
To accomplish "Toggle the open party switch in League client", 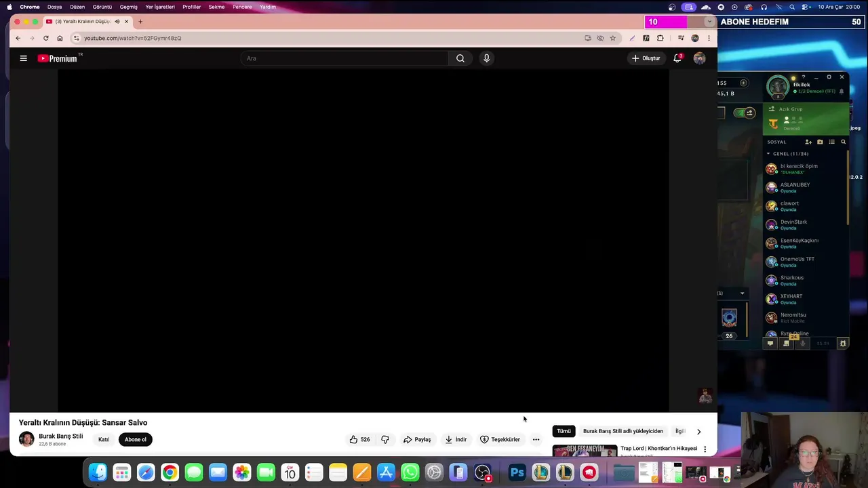I will pos(745,113).
